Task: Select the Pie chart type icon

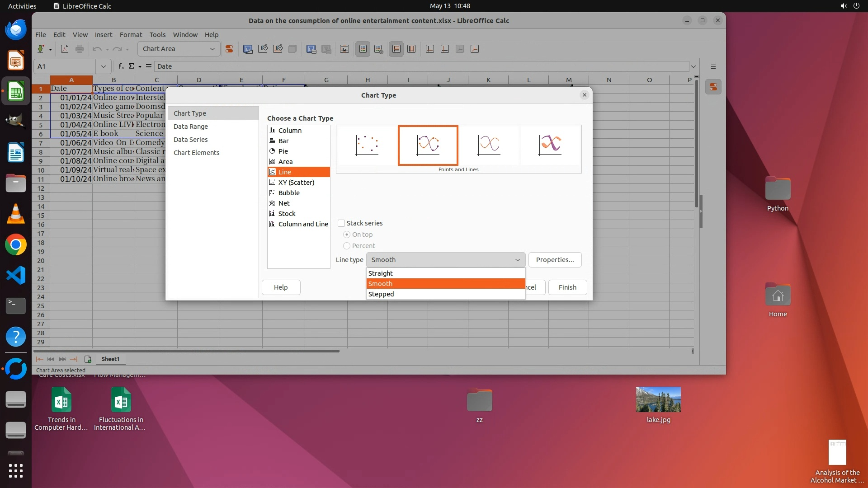Action: tap(272, 151)
